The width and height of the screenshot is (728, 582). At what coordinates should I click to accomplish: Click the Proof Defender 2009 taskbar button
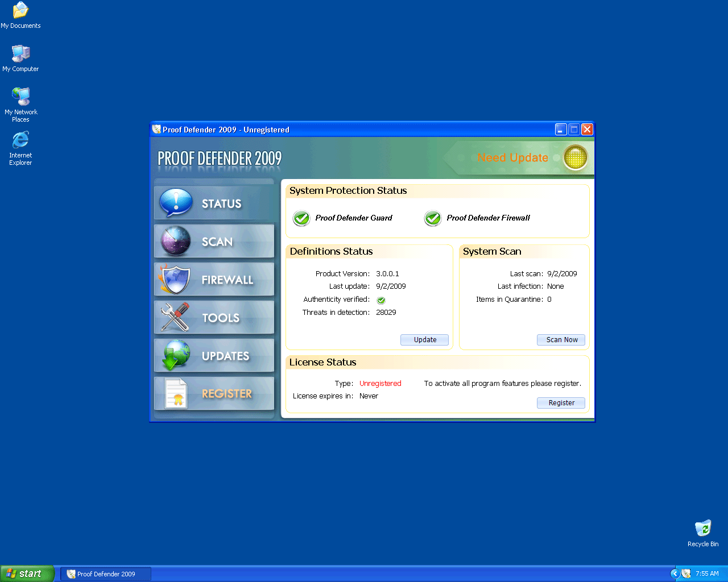pos(105,573)
